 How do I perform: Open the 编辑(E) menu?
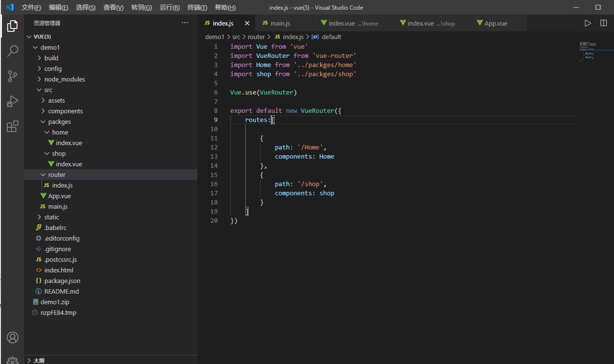click(59, 8)
